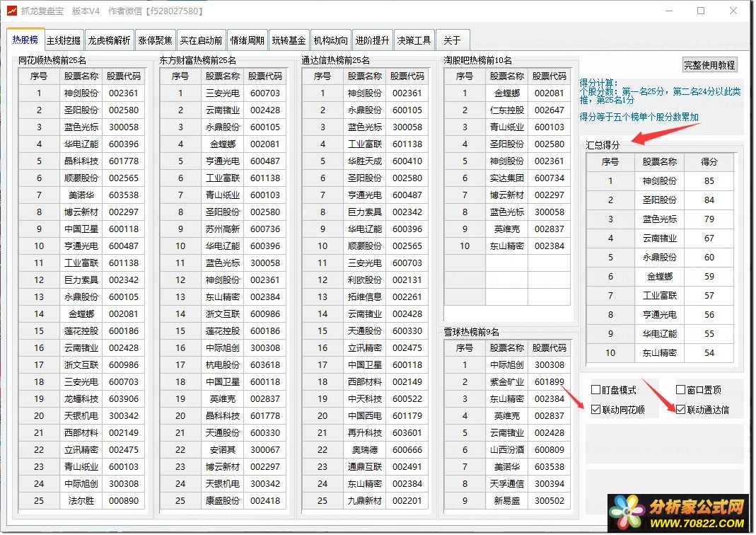The width and height of the screenshot is (756, 535).
Task: Select 华电辽能 in the 同花顺热榜 list
Action: (81, 144)
